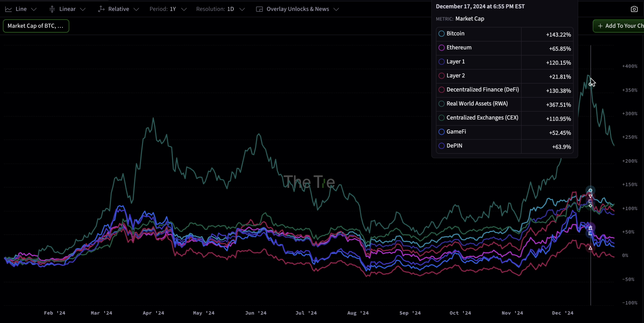Open the Resolution 1D dropdown
This screenshot has width=644, height=323.
220,9
